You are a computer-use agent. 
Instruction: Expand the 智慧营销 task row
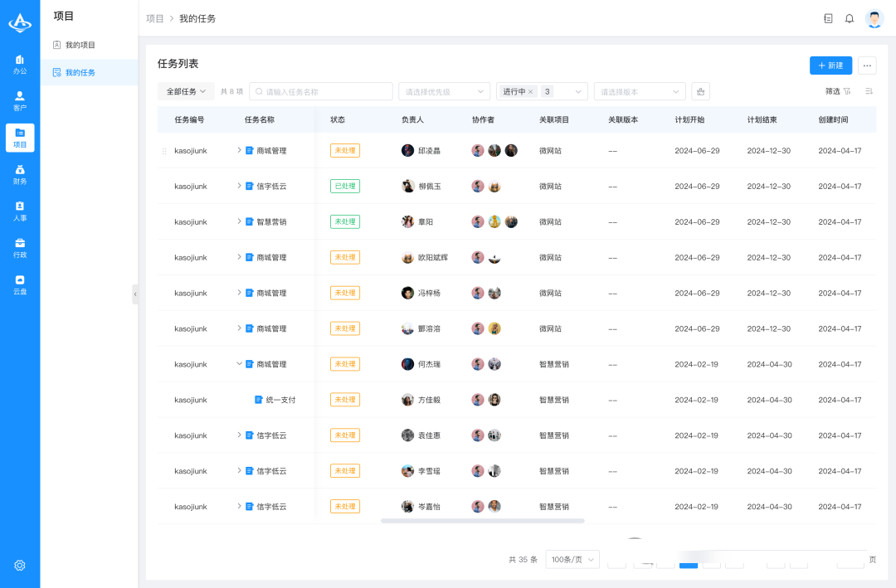pos(239,221)
